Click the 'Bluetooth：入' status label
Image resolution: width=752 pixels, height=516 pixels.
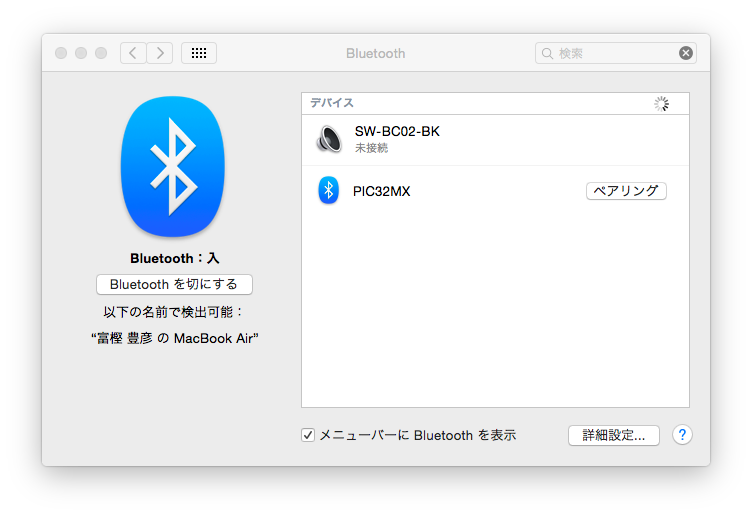pos(175,258)
